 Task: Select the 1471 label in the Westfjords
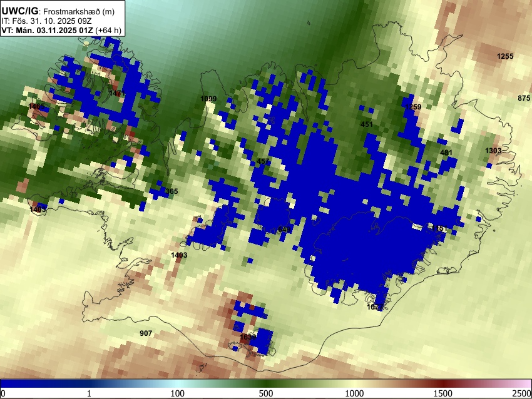(x=118, y=93)
